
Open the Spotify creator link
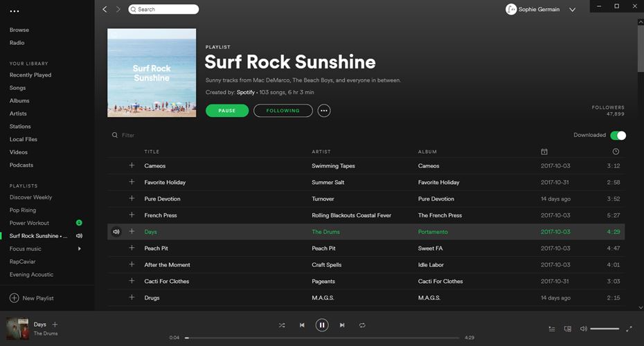[x=246, y=92]
